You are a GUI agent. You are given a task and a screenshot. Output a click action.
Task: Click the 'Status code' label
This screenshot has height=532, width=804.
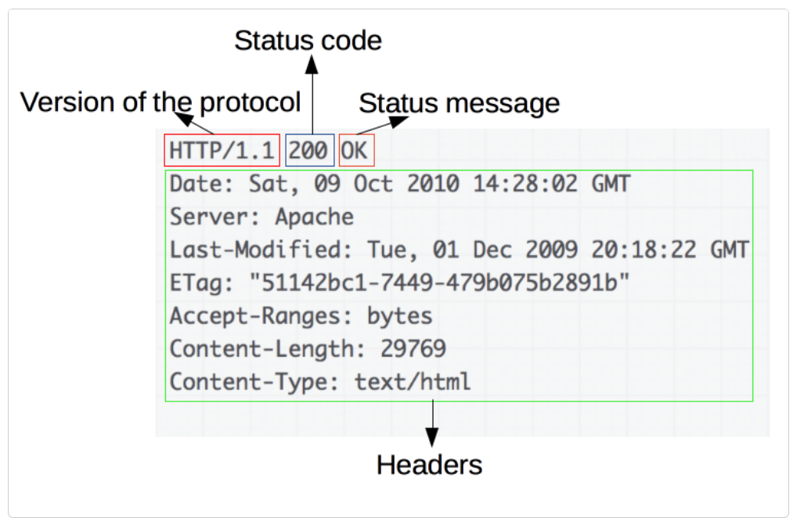(308, 41)
